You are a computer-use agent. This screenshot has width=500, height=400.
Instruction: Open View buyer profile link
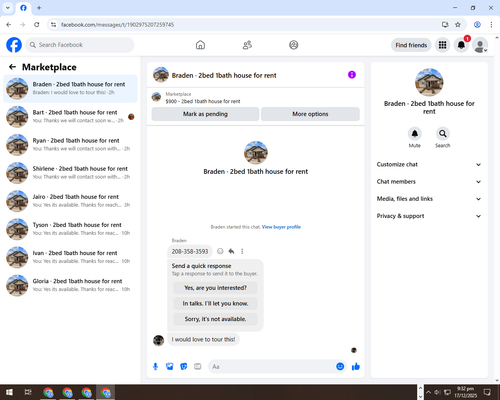point(281,227)
